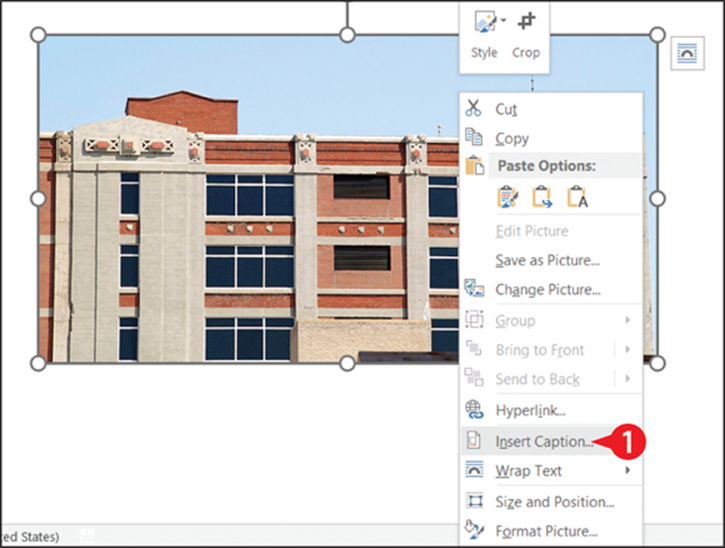
Task: Click the Wrap Text icon in menu
Action: [x=474, y=469]
